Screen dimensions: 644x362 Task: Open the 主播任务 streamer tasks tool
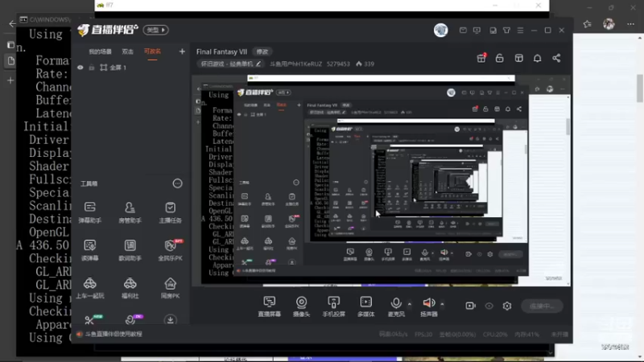click(x=170, y=212)
